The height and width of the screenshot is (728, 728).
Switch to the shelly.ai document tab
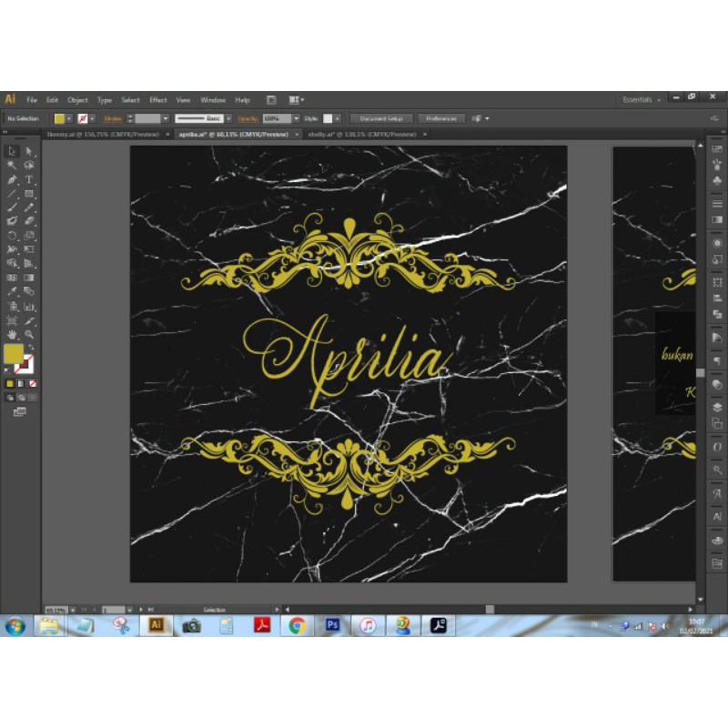[x=361, y=134]
